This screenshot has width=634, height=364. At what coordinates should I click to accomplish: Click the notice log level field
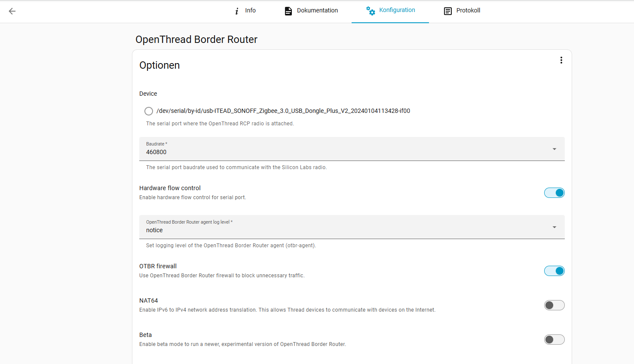352,227
